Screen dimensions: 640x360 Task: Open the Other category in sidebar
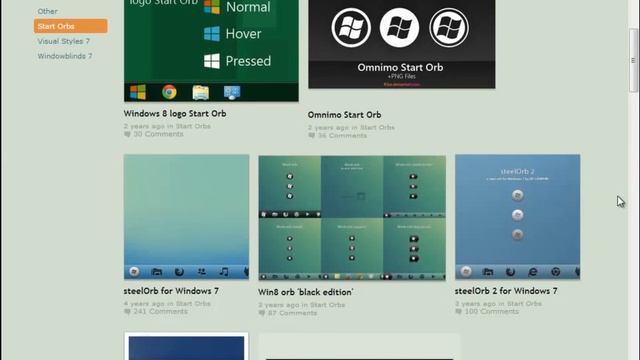coord(47,11)
